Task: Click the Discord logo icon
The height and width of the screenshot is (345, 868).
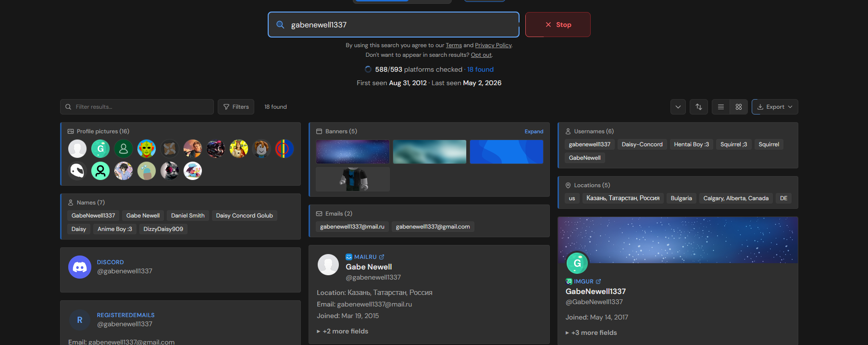Action: 80,267
